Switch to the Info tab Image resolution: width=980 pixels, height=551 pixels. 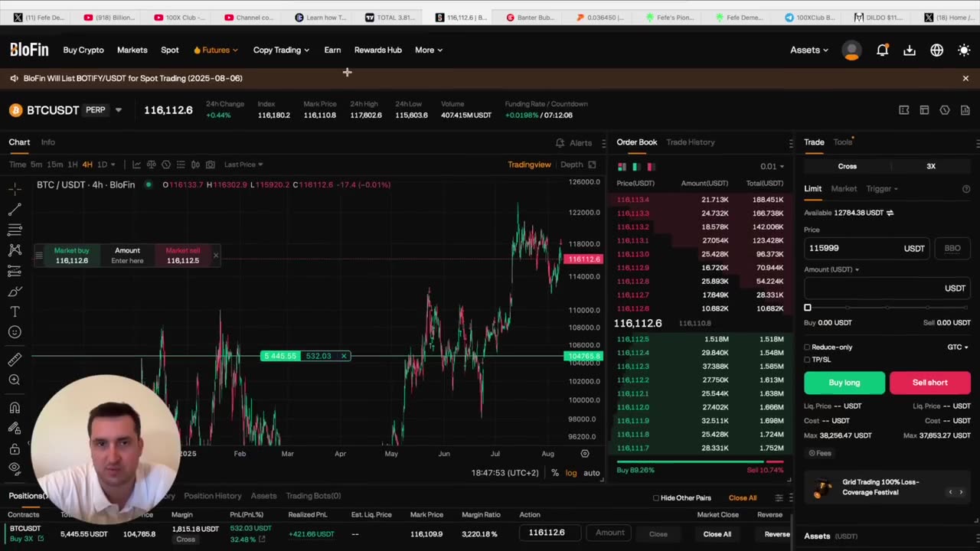(x=47, y=142)
